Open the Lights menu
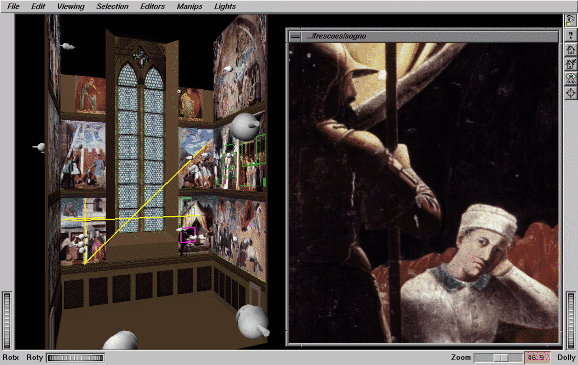The height and width of the screenshot is (365, 578). (x=225, y=6)
